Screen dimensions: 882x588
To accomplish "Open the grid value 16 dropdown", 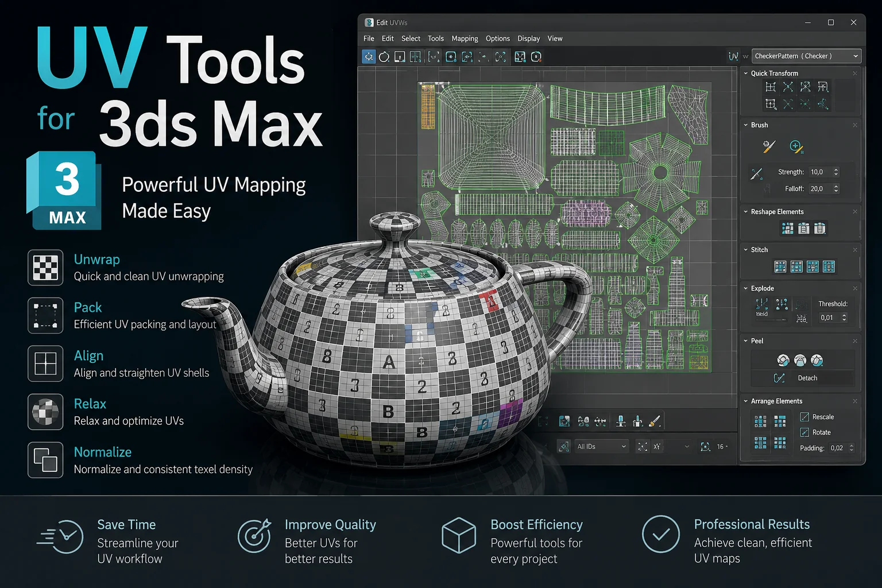I will (x=722, y=446).
